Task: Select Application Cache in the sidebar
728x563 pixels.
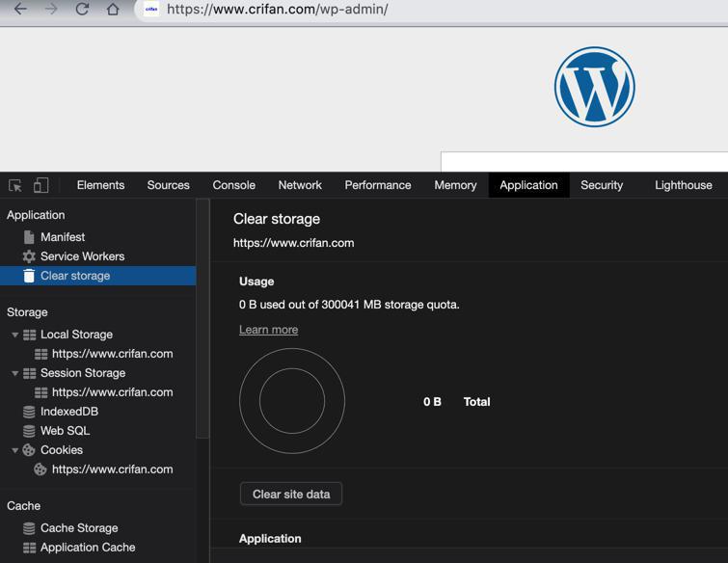Action: coord(88,548)
